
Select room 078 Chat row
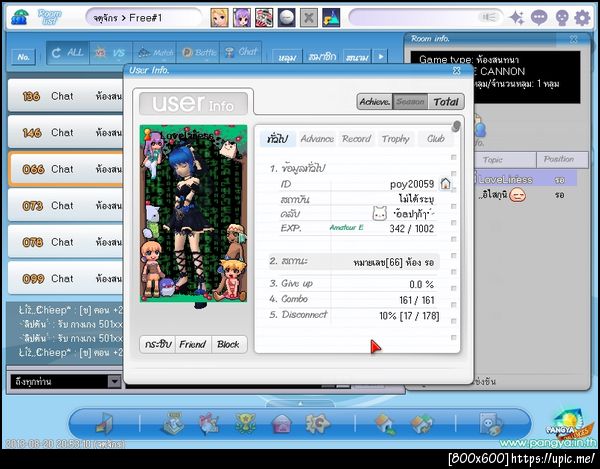tap(66, 242)
